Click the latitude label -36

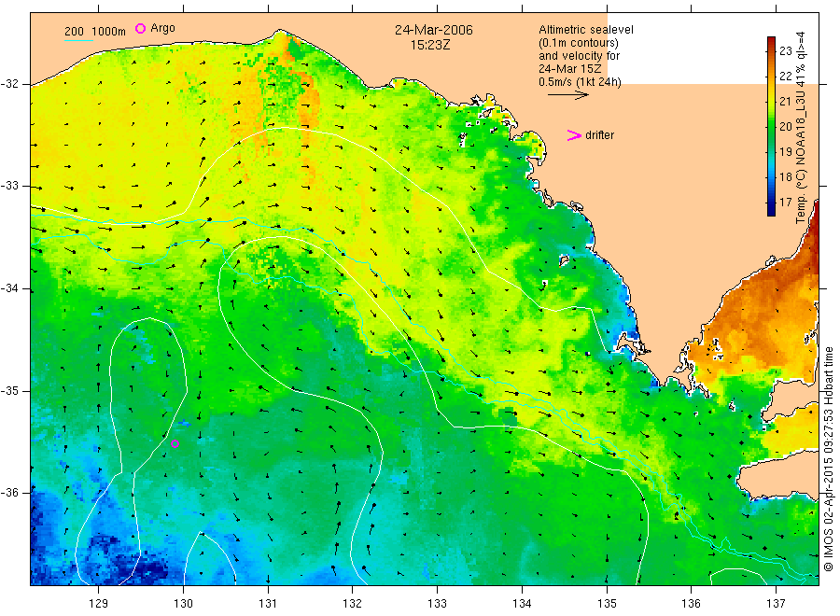[9, 493]
